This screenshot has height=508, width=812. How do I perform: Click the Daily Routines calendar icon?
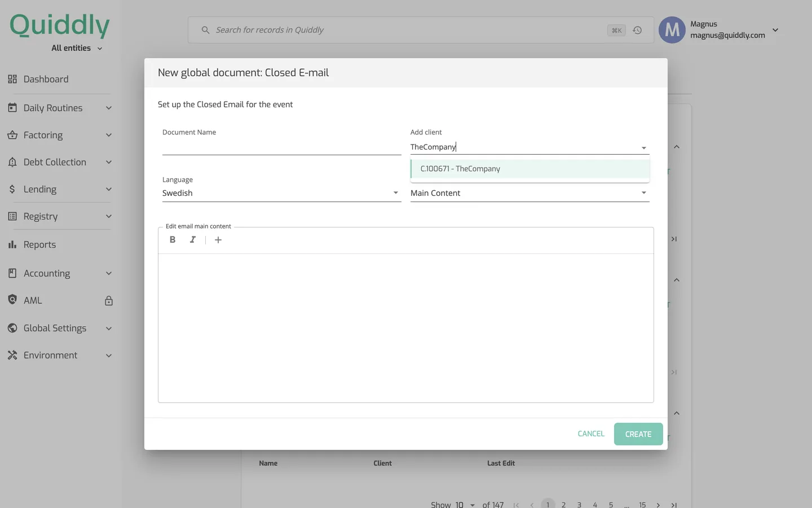click(x=12, y=107)
